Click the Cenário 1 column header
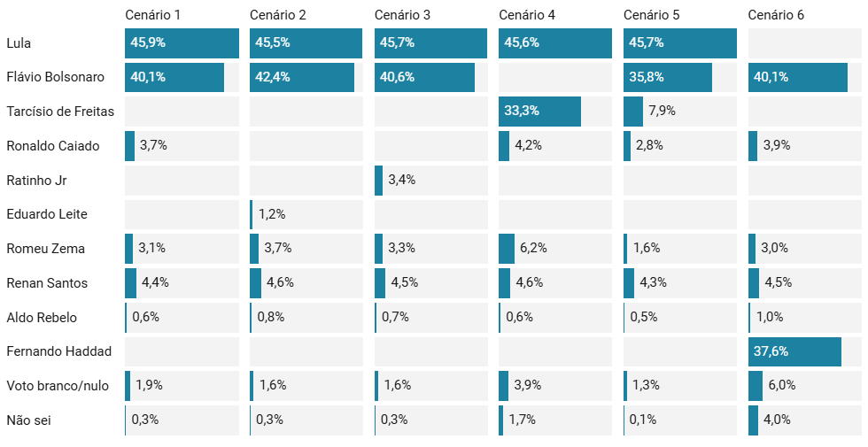This screenshot has height=447, width=868. [152, 14]
